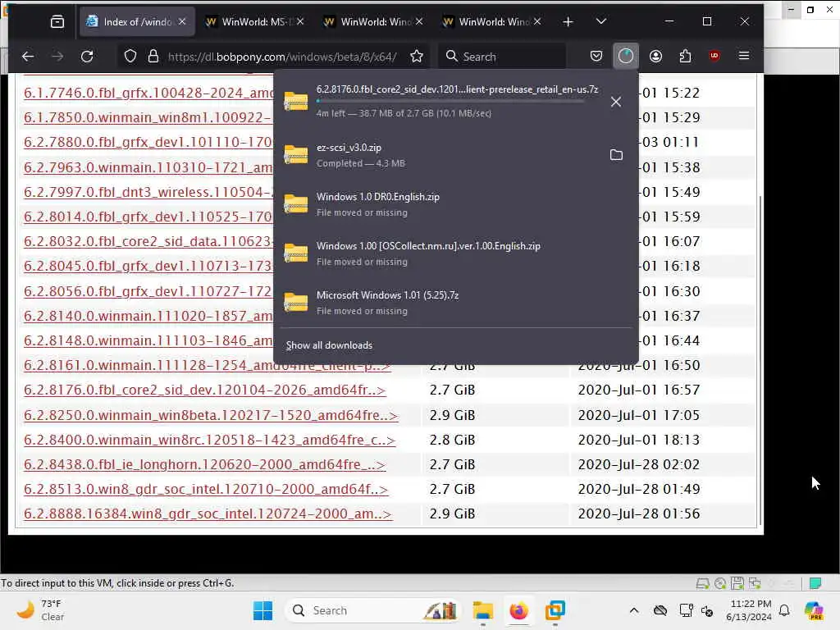Click the 2.9 GiB size for 6.2.8250
The width and height of the screenshot is (840, 630).
click(x=452, y=415)
